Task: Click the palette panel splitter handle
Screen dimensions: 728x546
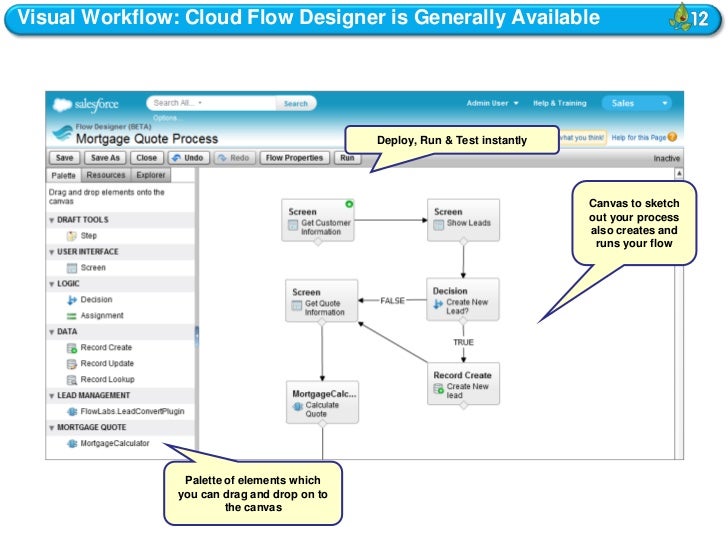Action: (x=197, y=336)
